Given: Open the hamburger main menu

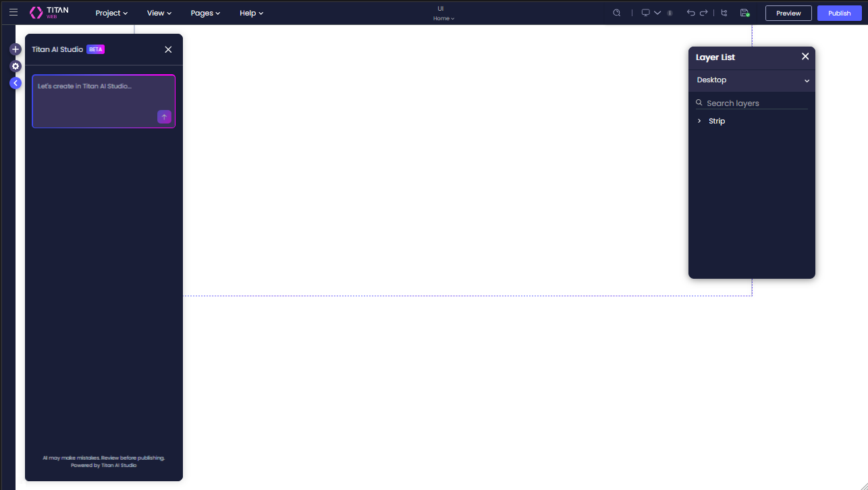Looking at the screenshot, I should [13, 12].
